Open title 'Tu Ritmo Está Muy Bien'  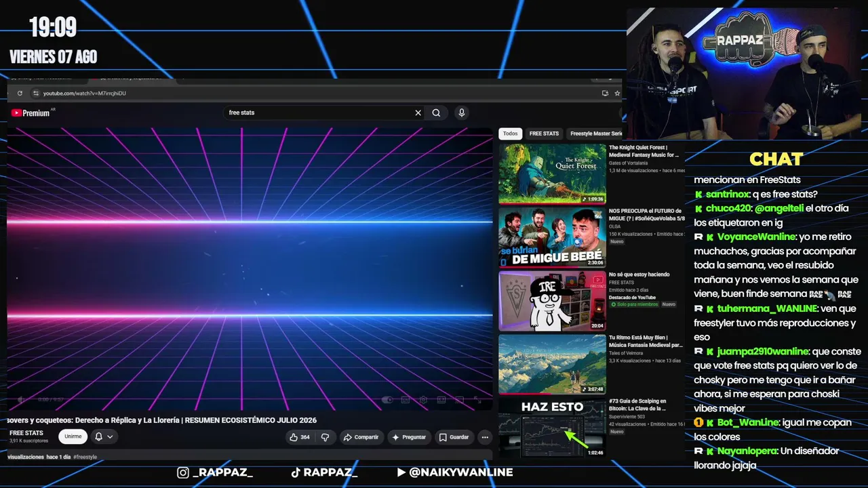646,341
